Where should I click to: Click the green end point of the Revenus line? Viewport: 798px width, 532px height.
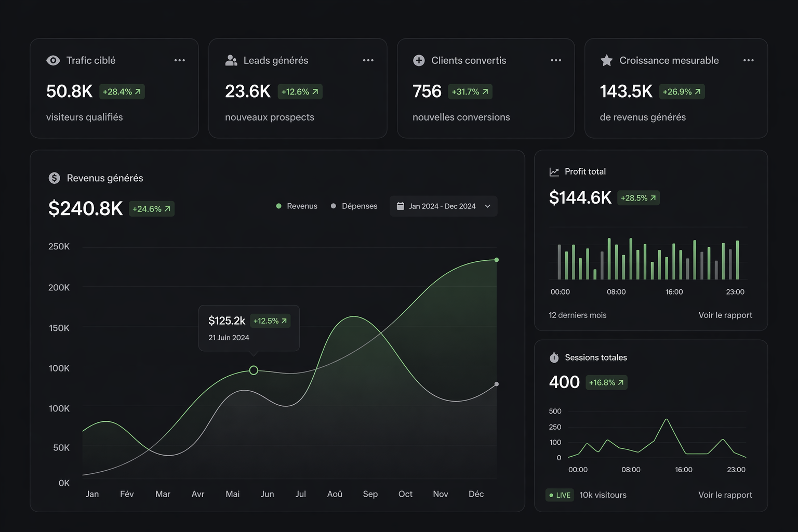497,260
